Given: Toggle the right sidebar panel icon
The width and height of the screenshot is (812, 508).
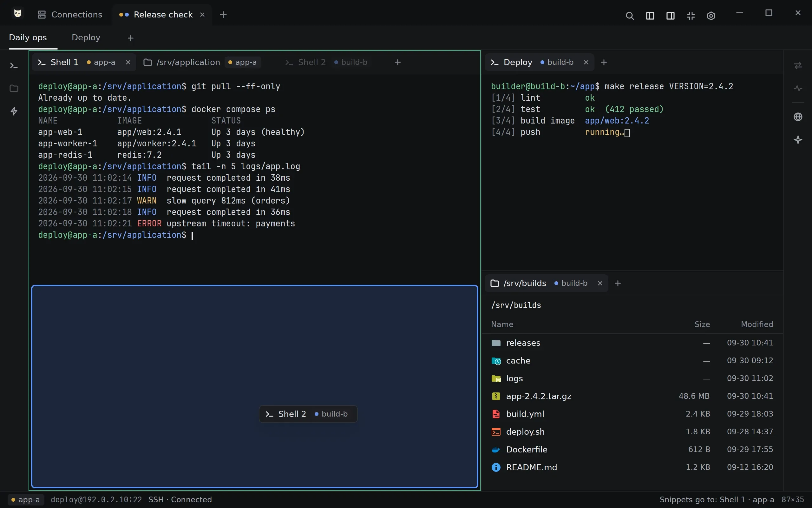Looking at the screenshot, I should coord(671,16).
